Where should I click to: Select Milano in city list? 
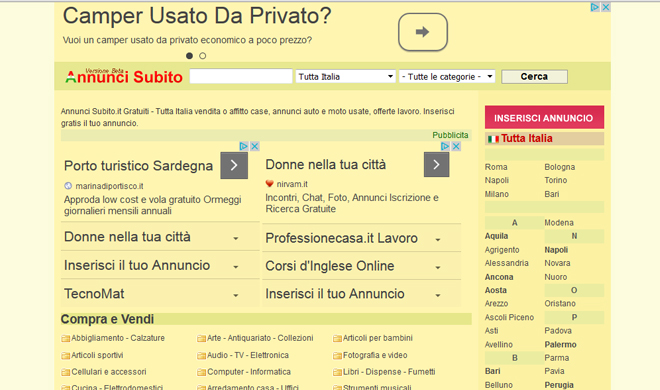[497, 194]
